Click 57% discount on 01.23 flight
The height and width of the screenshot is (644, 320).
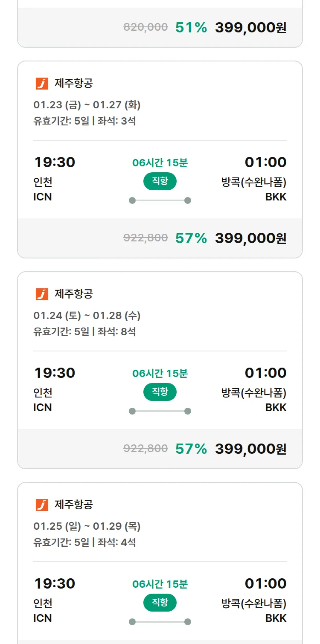[191, 238]
